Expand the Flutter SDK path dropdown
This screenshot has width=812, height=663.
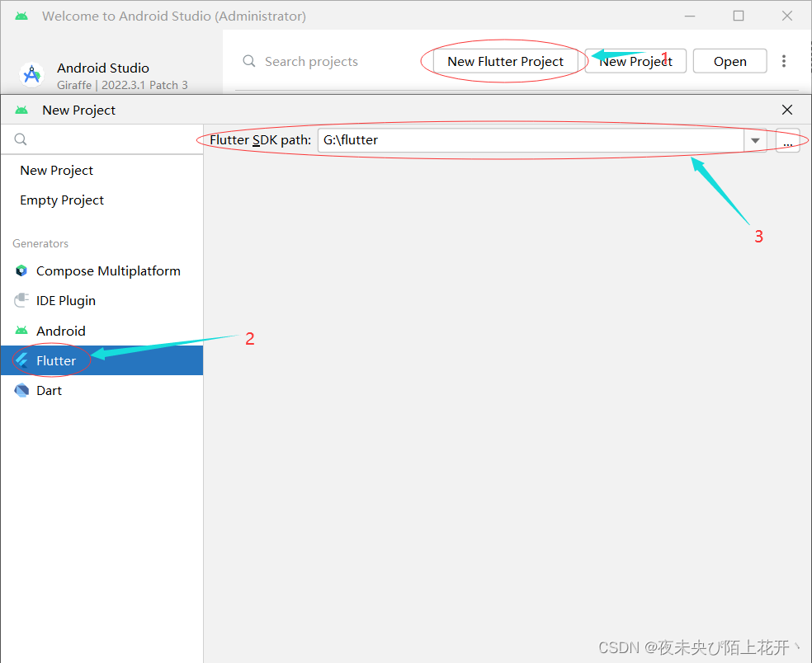pyautogui.click(x=755, y=140)
